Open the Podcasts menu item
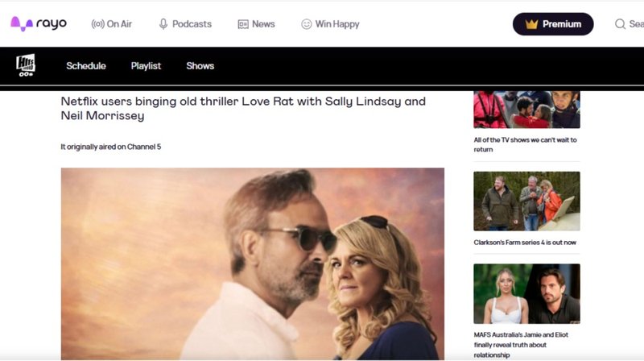This screenshot has height=361, width=644. pyautogui.click(x=192, y=24)
